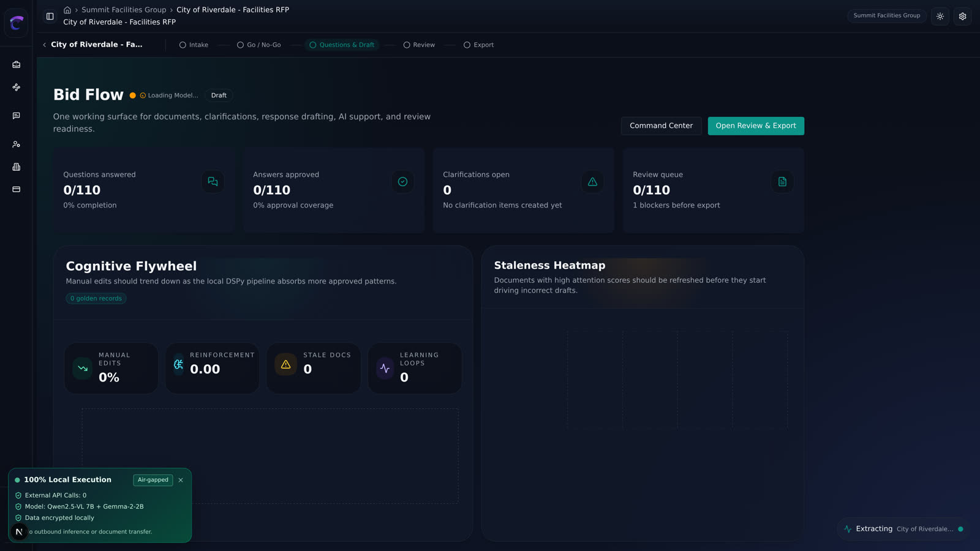Toggle the sidebar panel icon
The height and width of the screenshot is (551, 980).
pos(50,17)
